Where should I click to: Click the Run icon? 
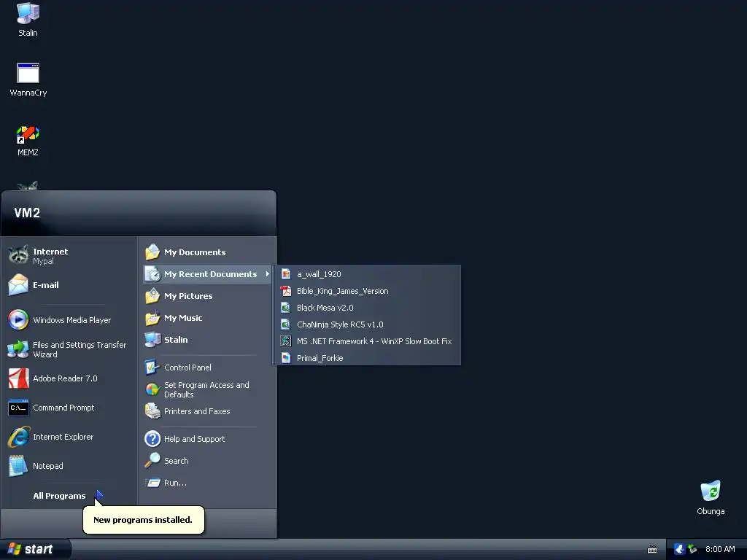point(152,483)
